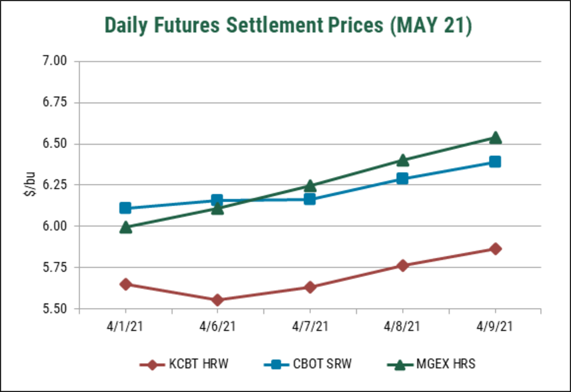Click the 4/9/21 date label on x-axis
571x392 pixels.
495,327
